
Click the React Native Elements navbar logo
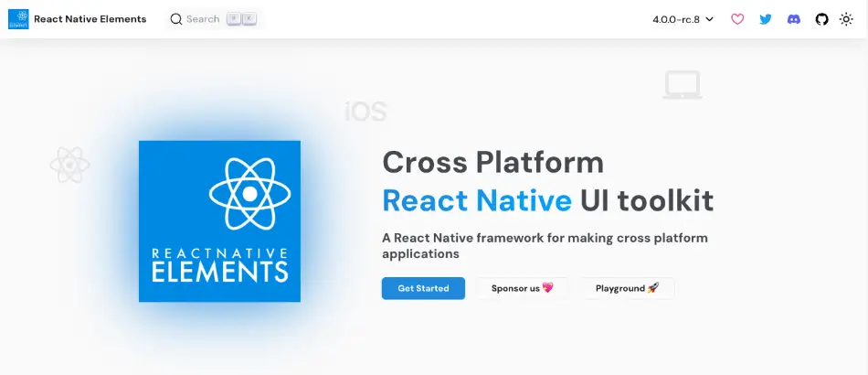tap(18, 19)
